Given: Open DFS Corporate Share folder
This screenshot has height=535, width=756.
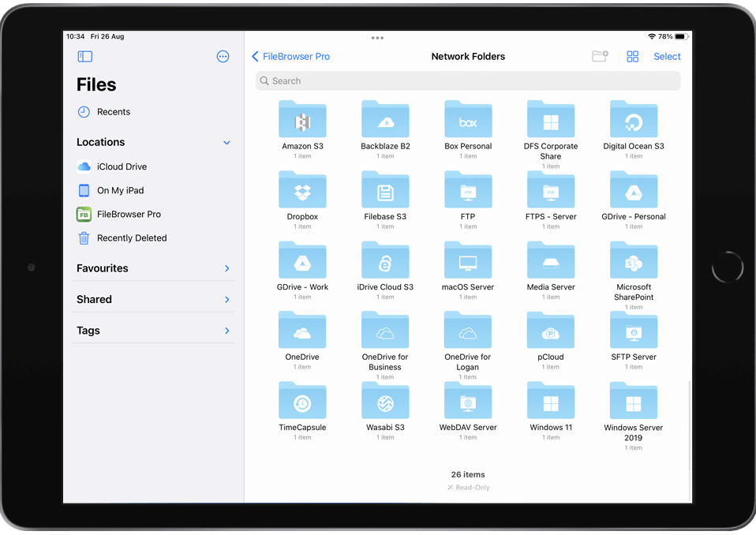Looking at the screenshot, I should point(551,119).
